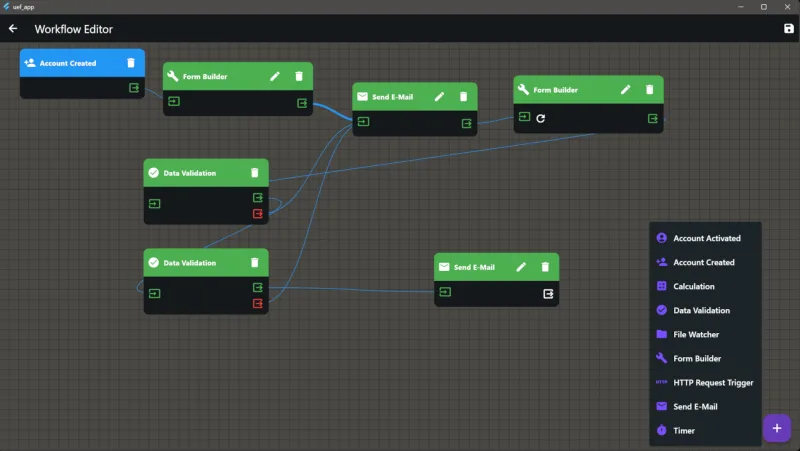Edit the lower Send E-Mail node
Viewport: 800px width, 451px height.
520,267
